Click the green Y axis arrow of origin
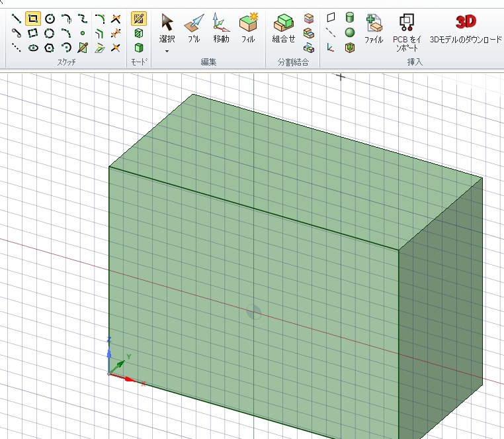 (120, 364)
